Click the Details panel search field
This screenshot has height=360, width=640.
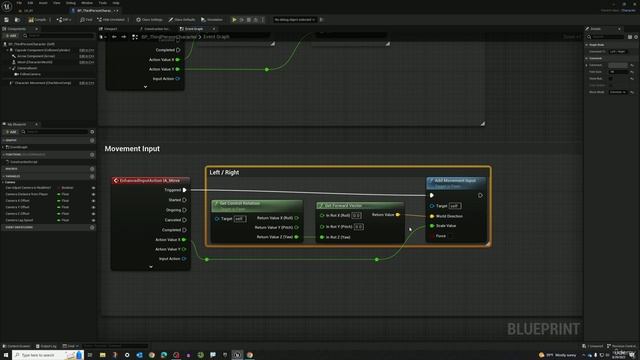(606, 37)
